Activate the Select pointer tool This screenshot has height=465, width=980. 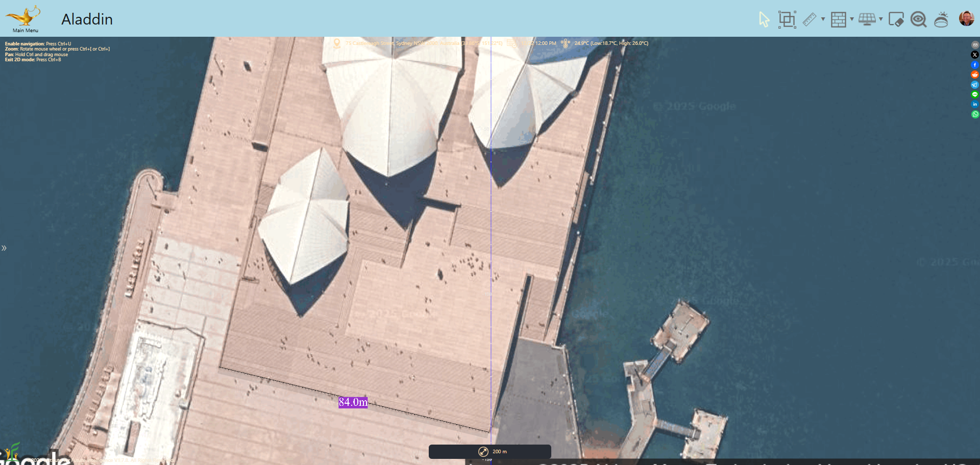[764, 19]
